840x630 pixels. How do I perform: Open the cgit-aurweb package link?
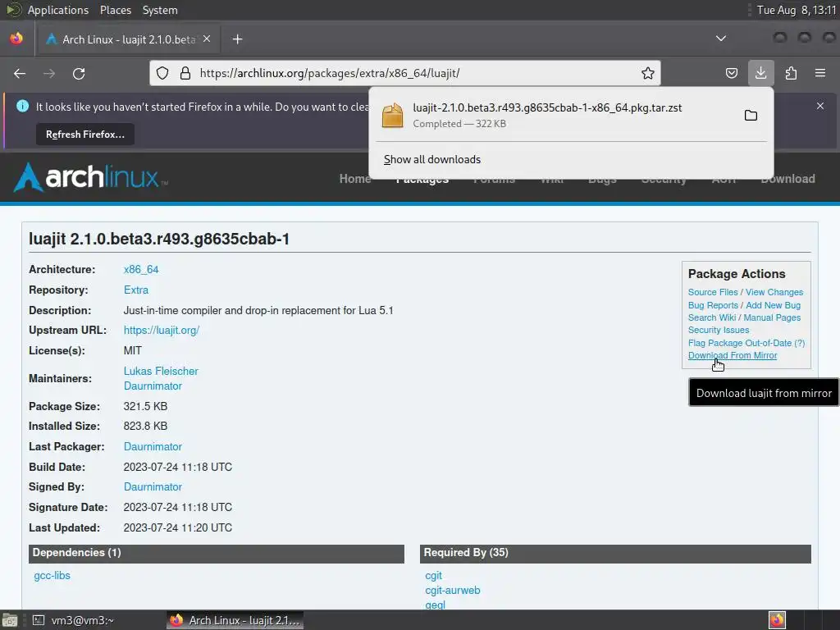coord(453,591)
